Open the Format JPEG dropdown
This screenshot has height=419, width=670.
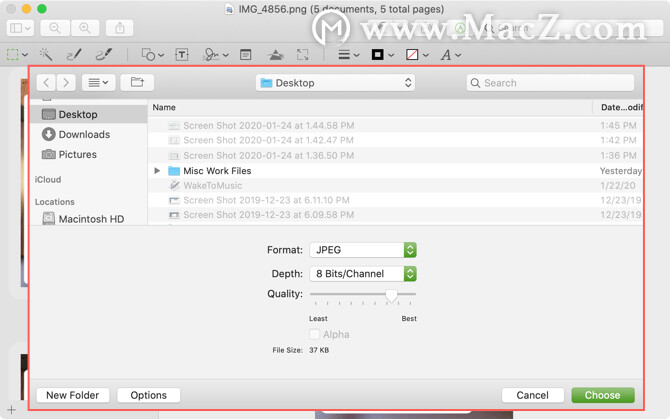pos(363,250)
